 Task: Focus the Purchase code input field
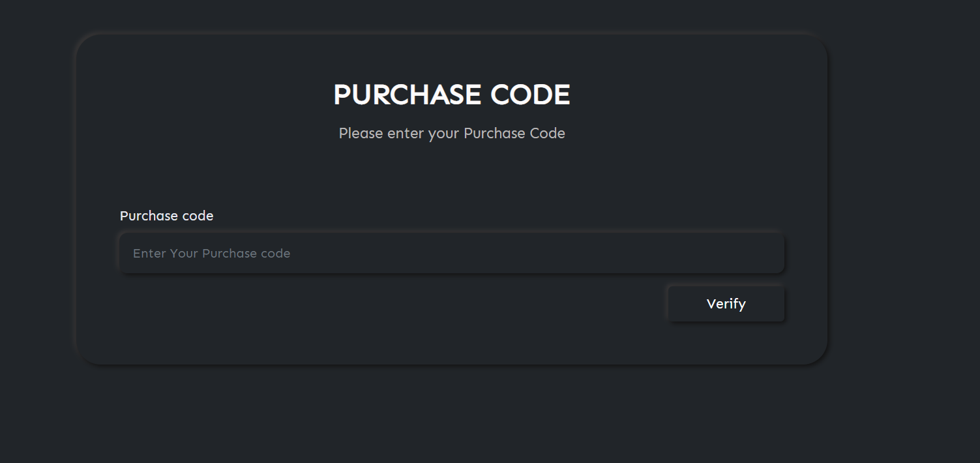(451, 254)
